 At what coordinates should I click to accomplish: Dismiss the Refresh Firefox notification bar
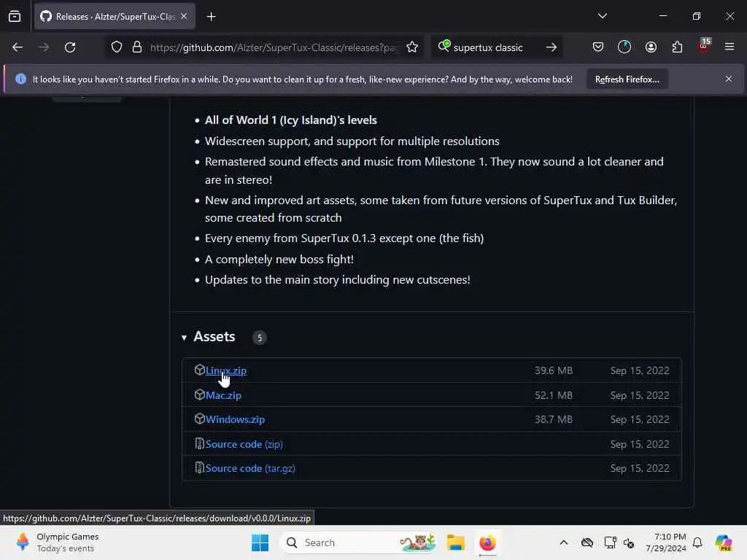click(729, 79)
